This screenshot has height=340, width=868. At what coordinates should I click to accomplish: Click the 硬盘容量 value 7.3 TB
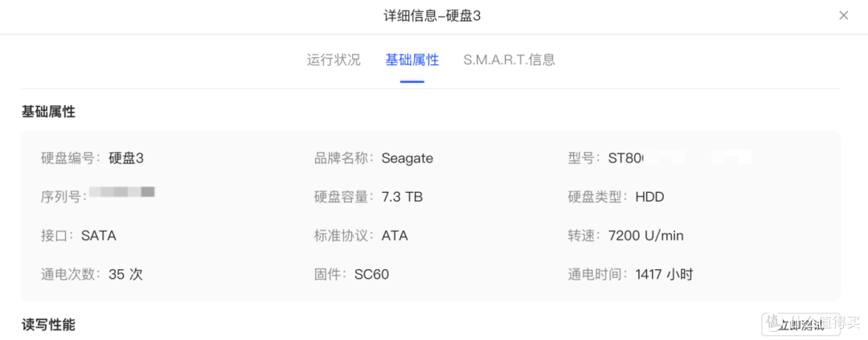point(402,197)
